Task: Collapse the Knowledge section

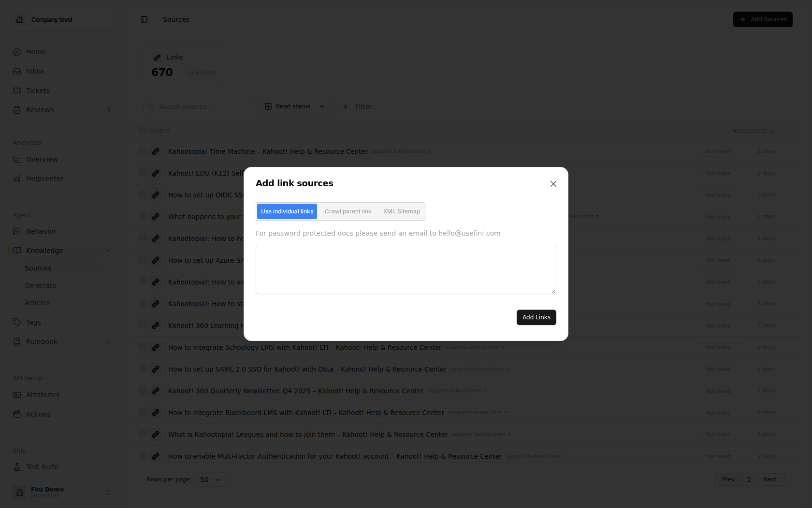Action: [x=108, y=251]
